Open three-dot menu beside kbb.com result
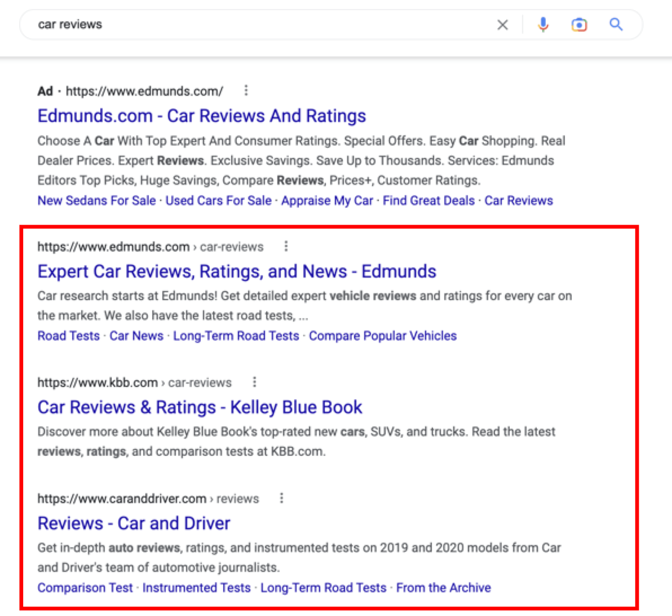 pyautogui.click(x=255, y=382)
